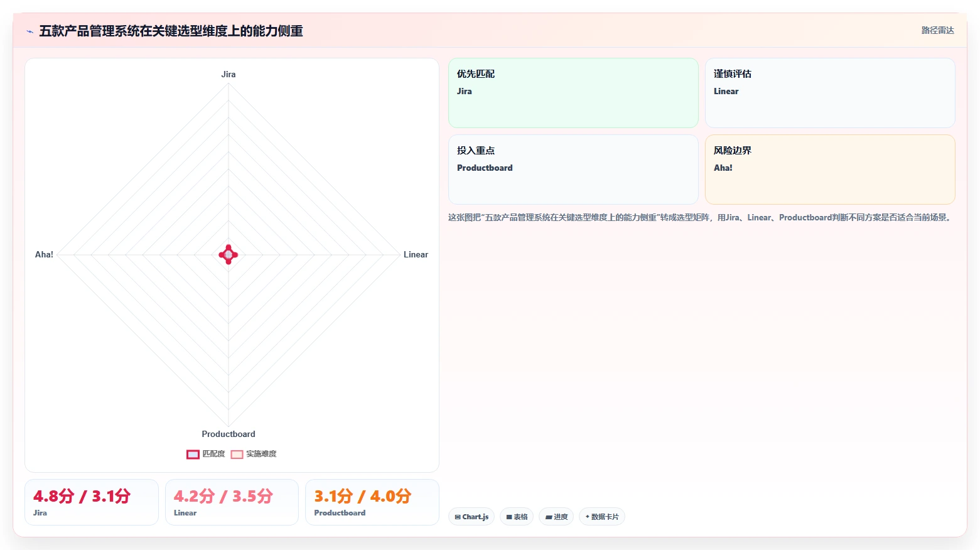The width and height of the screenshot is (980, 550).
Task: Open the 风险边界 Aha! card
Action: [x=830, y=170]
